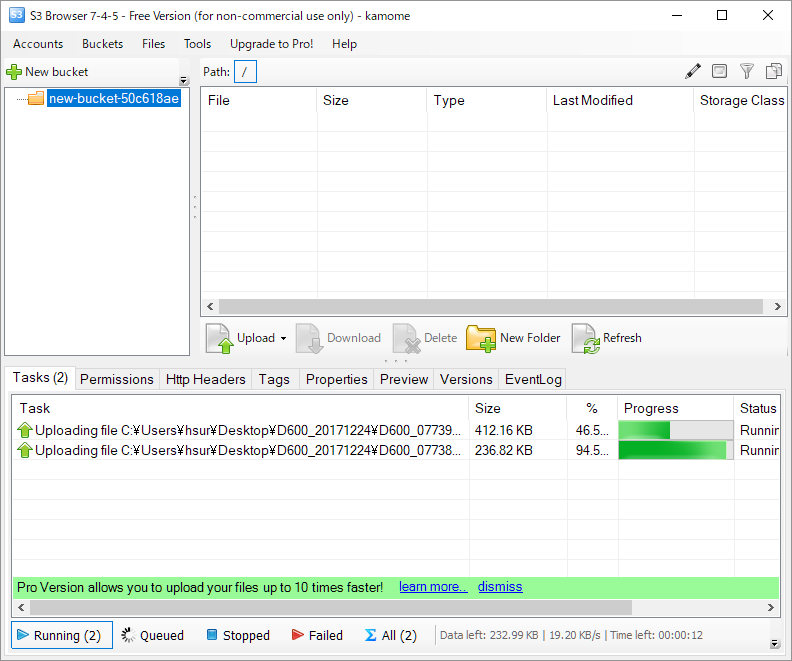Click the New bucket button label
Viewport: 792px width, 661px height.
[57, 72]
